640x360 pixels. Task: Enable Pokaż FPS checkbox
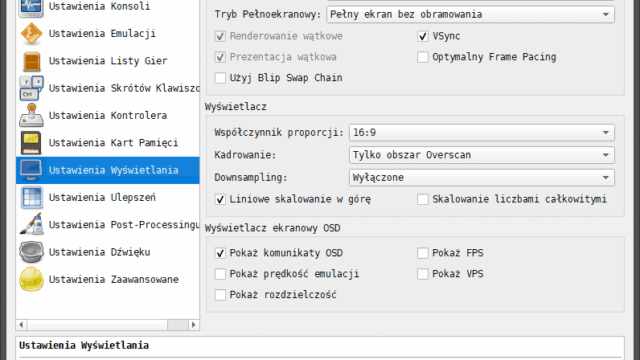click(423, 253)
